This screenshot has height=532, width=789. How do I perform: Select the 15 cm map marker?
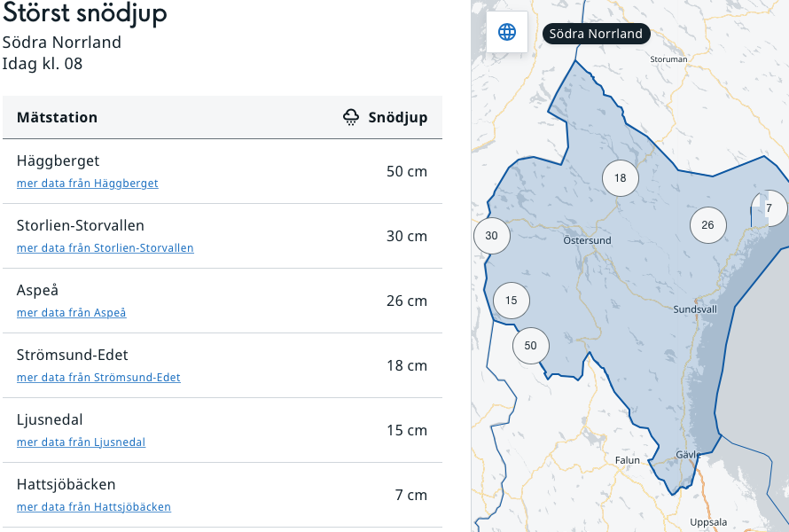[x=511, y=301]
